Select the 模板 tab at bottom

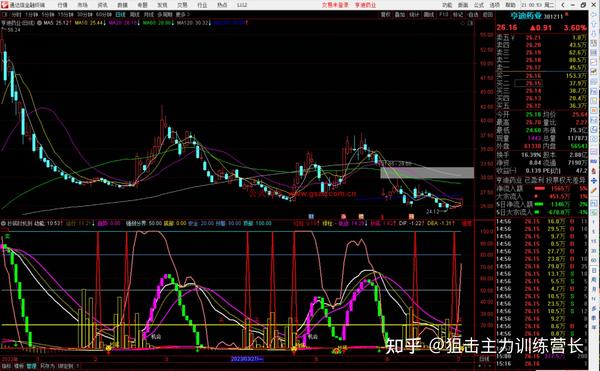click(18, 366)
